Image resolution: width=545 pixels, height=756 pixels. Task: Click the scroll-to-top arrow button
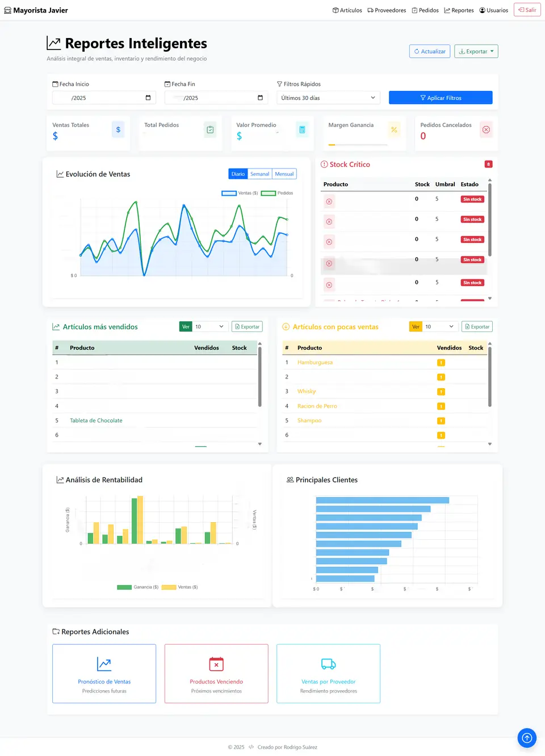pyautogui.click(x=527, y=738)
